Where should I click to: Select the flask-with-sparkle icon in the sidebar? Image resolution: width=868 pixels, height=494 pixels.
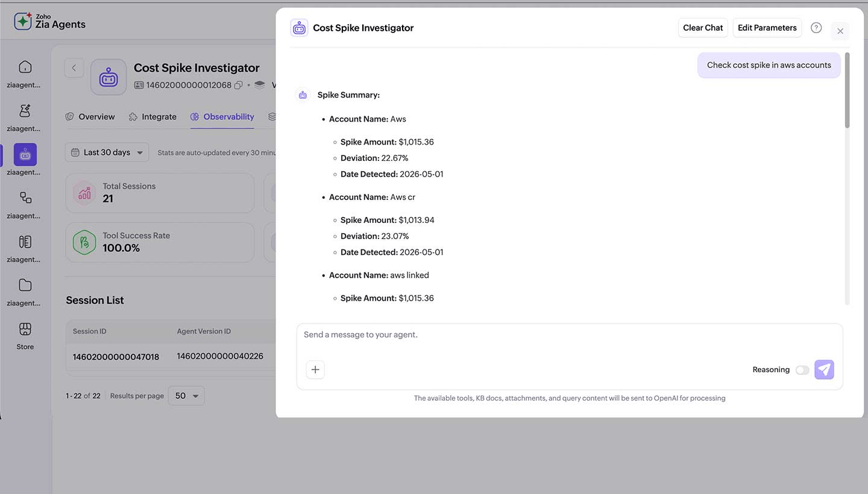click(x=25, y=111)
